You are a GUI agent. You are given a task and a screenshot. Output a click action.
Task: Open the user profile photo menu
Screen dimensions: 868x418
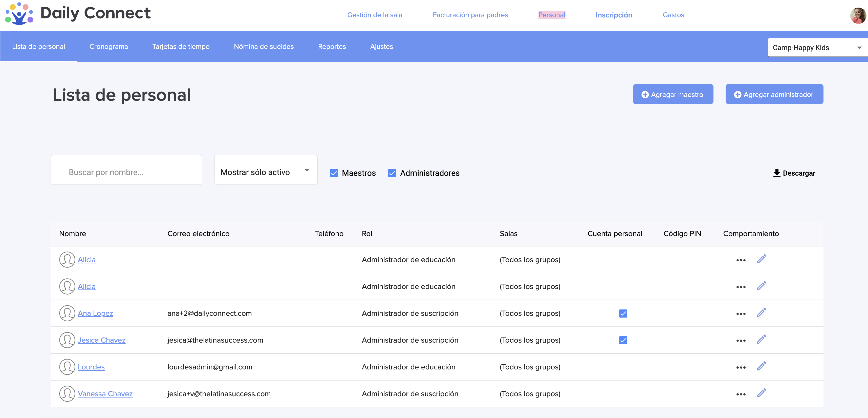(x=858, y=15)
